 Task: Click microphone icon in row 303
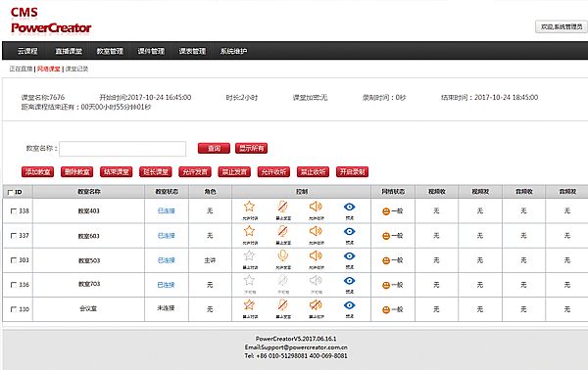pyautogui.click(x=283, y=255)
